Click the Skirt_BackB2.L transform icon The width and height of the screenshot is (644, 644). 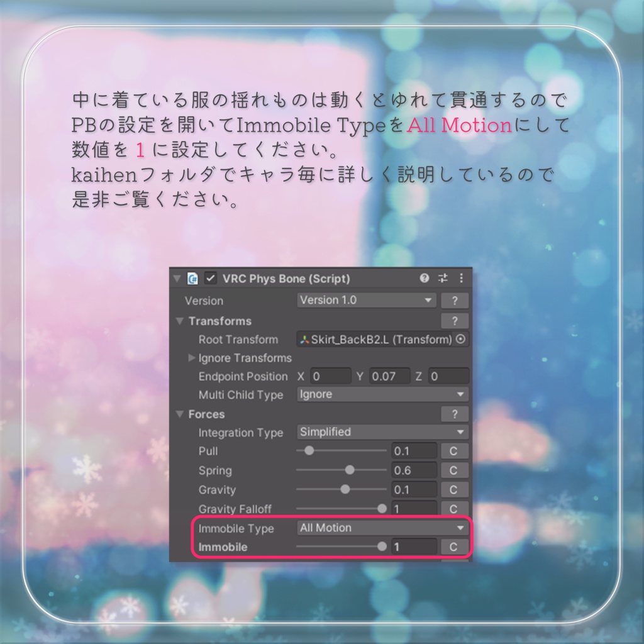tap(303, 340)
